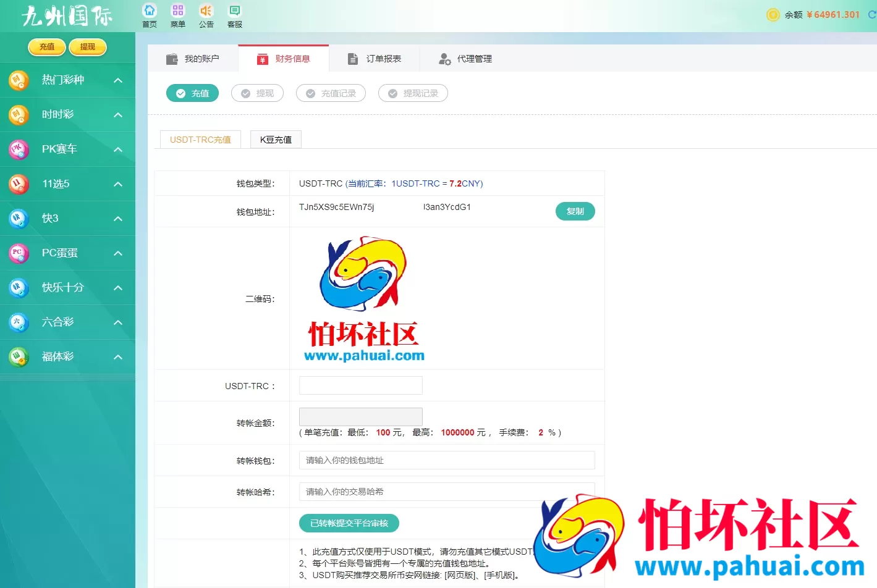Open the 客服 customer service icon

tap(235, 10)
